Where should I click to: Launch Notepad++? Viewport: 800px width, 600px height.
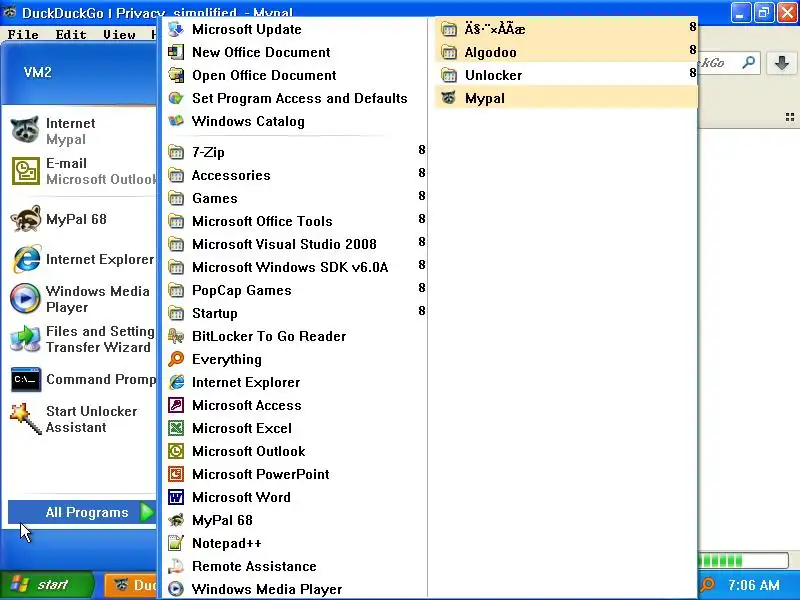[x=293, y=543]
